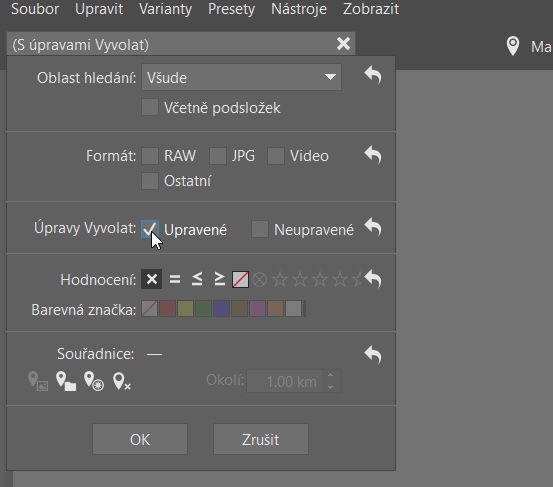The image size is (553, 487).
Task: Click the Zrušit cancel button
Action: [261, 439]
